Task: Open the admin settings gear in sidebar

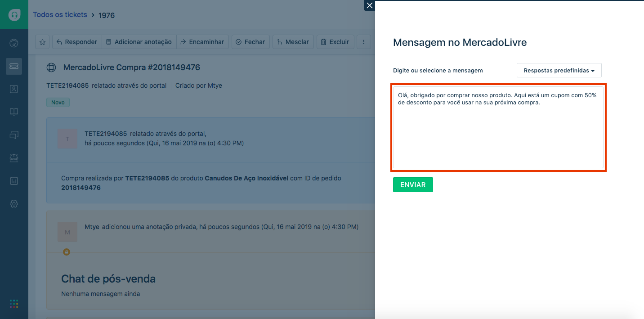Action: click(14, 204)
